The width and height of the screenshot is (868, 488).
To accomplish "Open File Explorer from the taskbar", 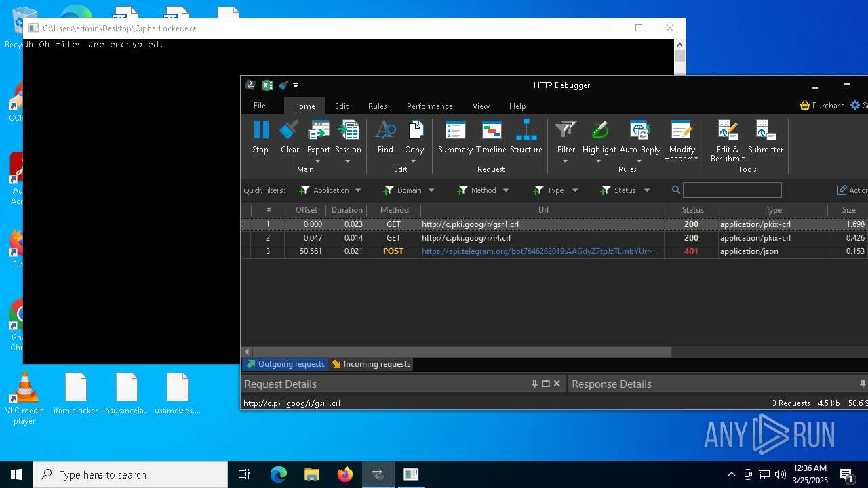I will (x=312, y=474).
